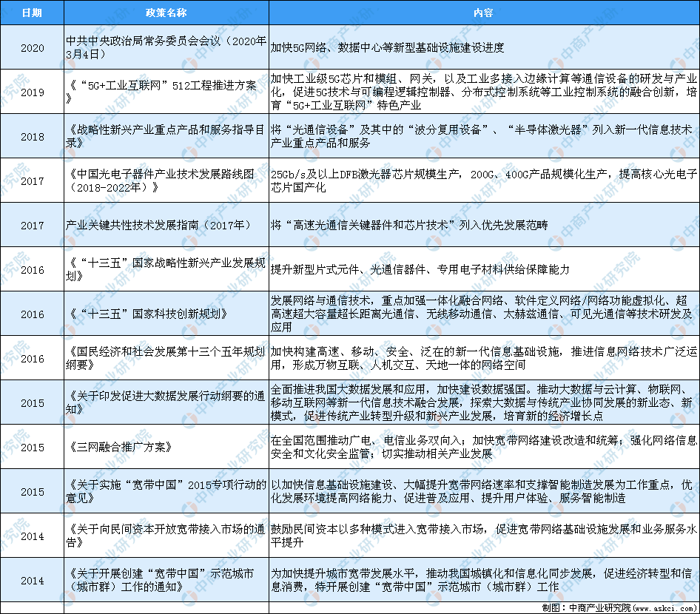The width and height of the screenshot is (700, 614).
Task: Click content starting 鼓励民间资本以多种模式
Action: pos(484,536)
